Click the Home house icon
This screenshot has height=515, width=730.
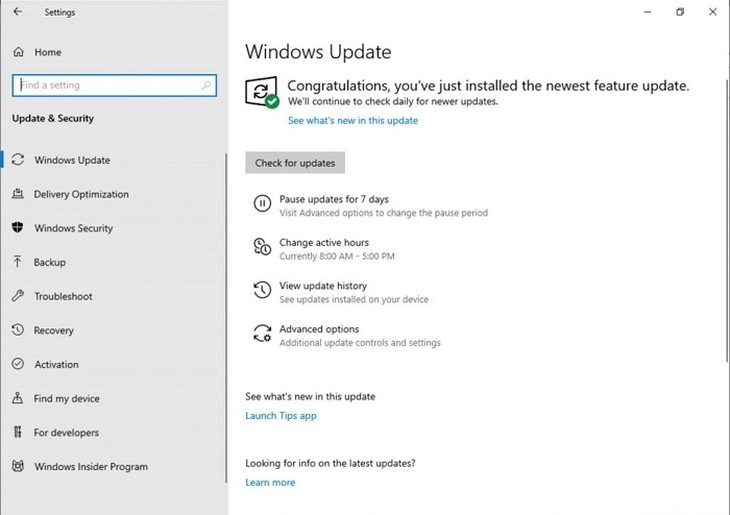pyautogui.click(x=18, y=52)
